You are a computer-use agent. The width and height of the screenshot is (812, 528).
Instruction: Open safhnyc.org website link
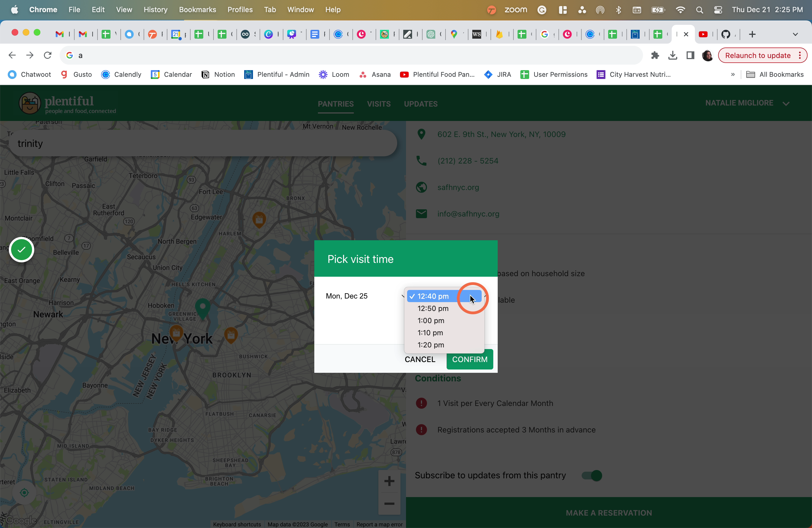[x=458, y=187]
